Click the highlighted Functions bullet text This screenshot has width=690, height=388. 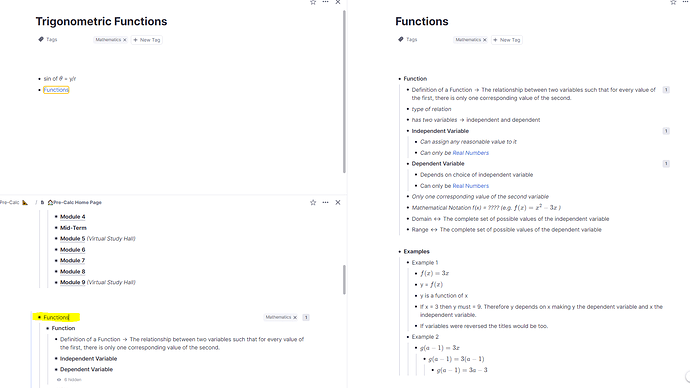click(56, 317)
